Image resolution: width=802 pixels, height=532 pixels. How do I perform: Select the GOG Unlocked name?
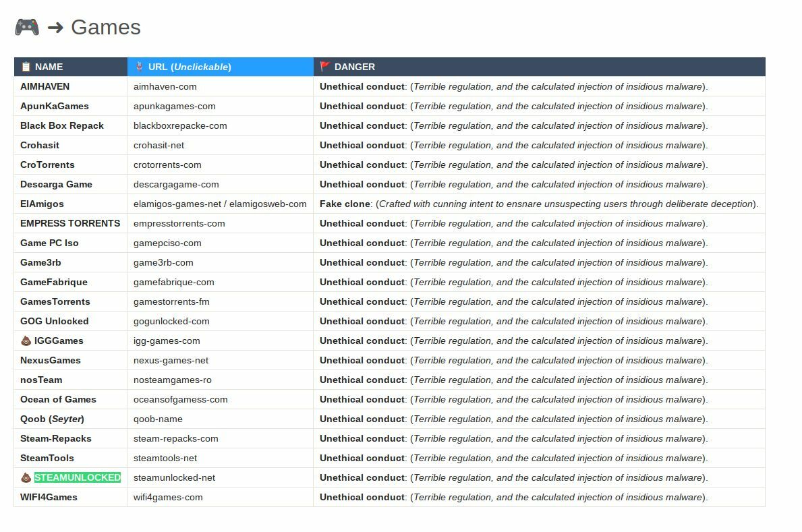pyautogui.click(x=55, y=321)
